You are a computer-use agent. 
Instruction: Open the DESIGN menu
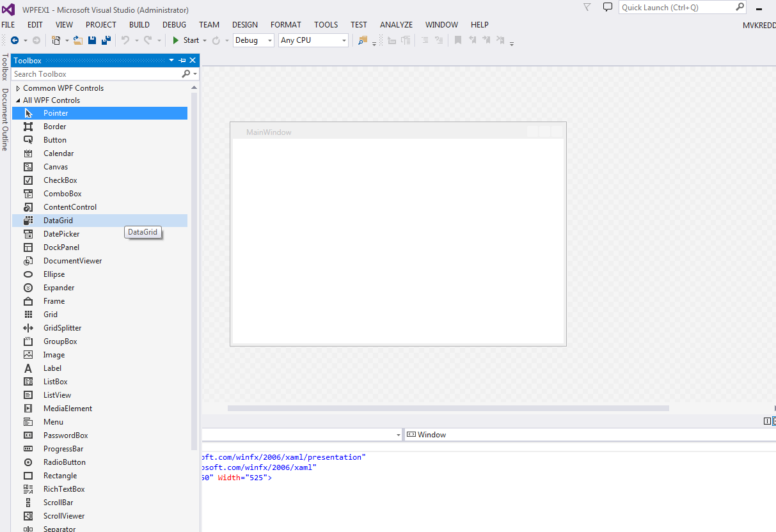click(244, 24)
